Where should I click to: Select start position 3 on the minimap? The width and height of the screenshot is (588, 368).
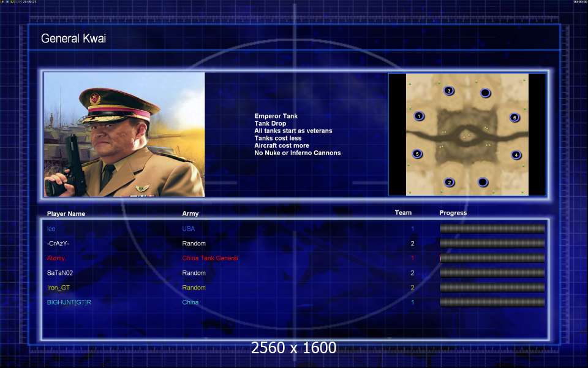point(448,91)
